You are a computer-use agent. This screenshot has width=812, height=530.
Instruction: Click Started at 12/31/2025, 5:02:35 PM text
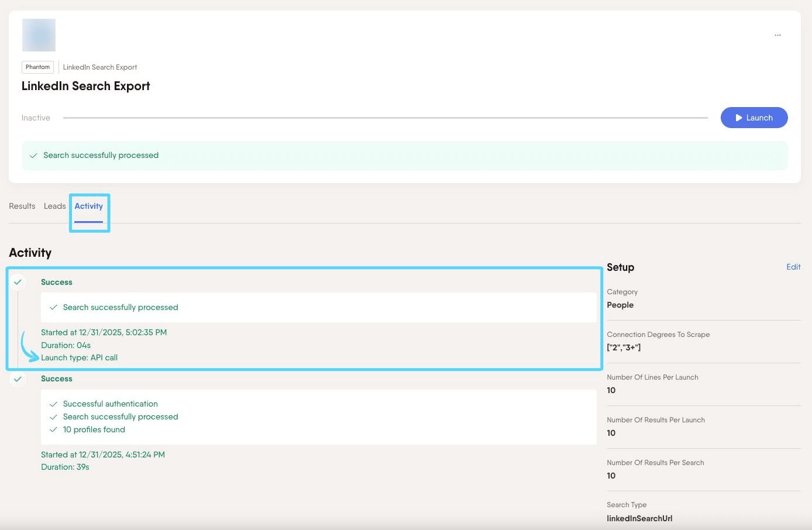[x=104, y=332]
